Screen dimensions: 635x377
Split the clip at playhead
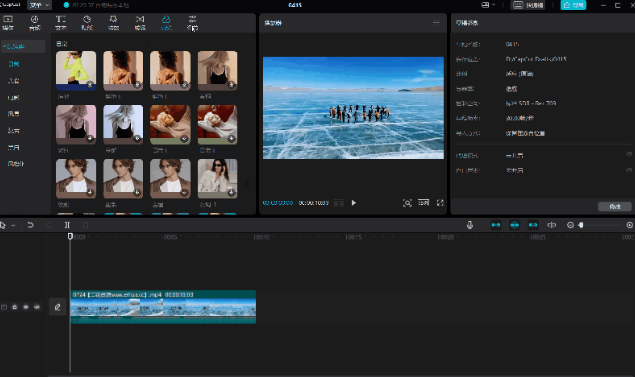[67, 225]
